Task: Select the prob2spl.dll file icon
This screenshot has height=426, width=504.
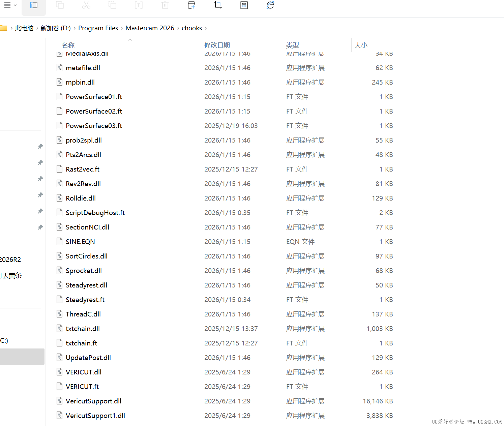Action: pyautogui.click(x=60, y=140)
